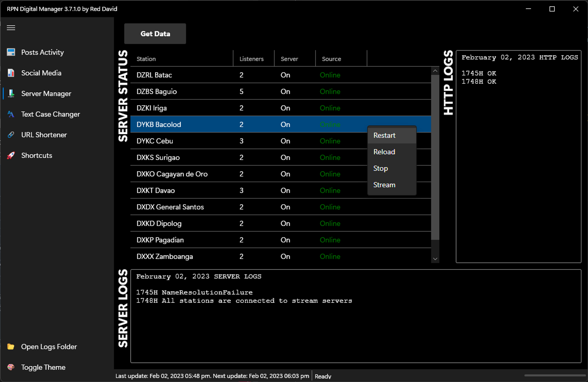This screenshot has width=588, height=382.
Task: Click the Shortcuts rocket icon
Action: [x=11, y=155]
